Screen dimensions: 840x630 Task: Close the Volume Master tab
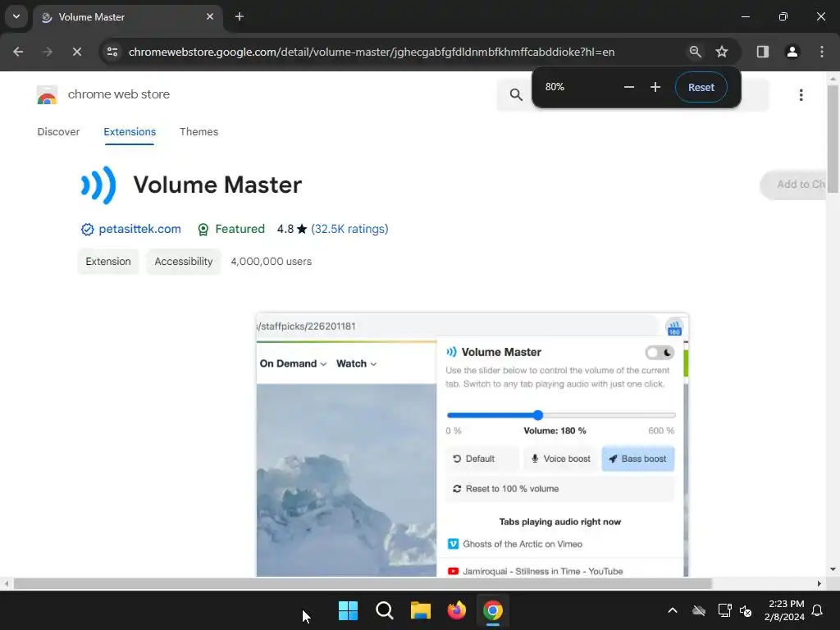click(210, 16)
